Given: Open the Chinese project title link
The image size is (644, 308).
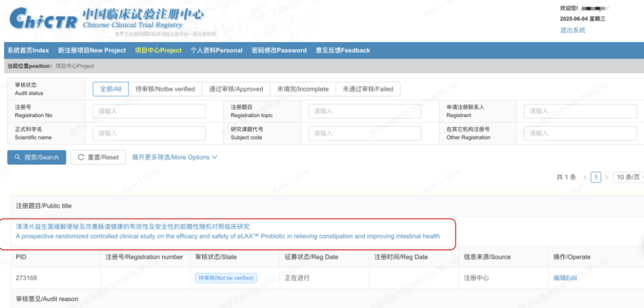Looking at the screenshot, I should click(133, 226).
